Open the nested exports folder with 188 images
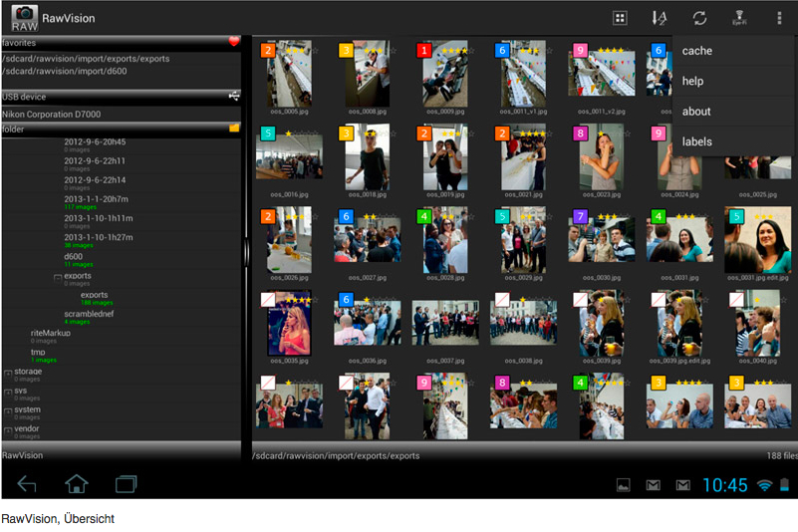 [97, 297]
